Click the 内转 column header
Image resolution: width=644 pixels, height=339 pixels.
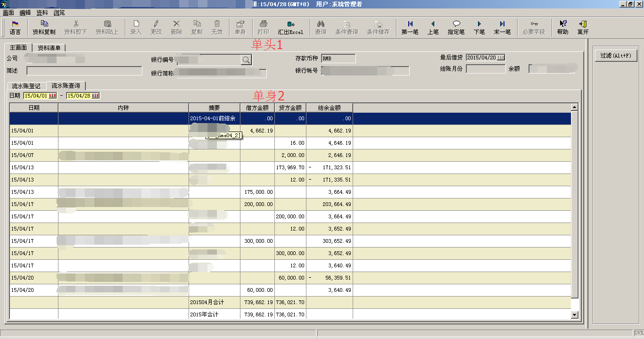pyautogui.click(x=124, y=108)
